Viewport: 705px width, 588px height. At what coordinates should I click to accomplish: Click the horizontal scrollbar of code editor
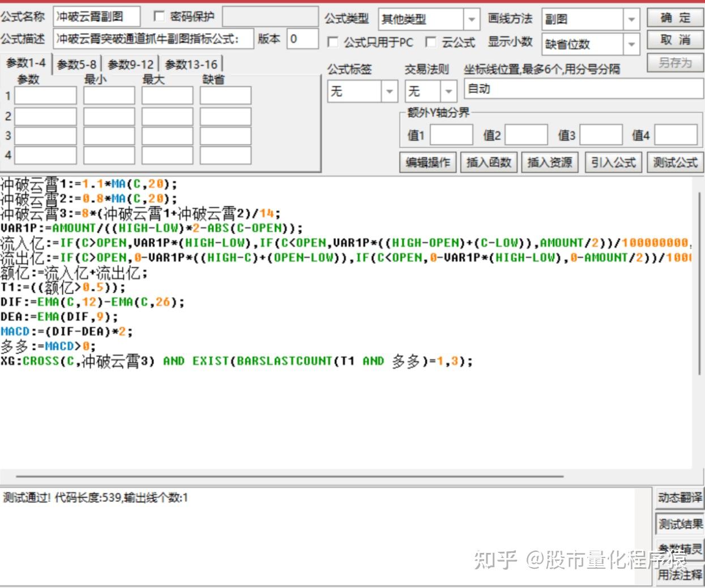289,477
